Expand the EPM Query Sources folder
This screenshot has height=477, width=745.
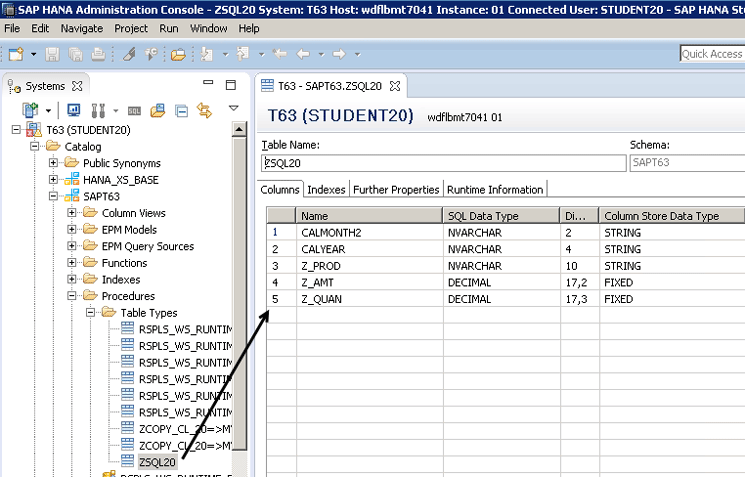[72, 246]
